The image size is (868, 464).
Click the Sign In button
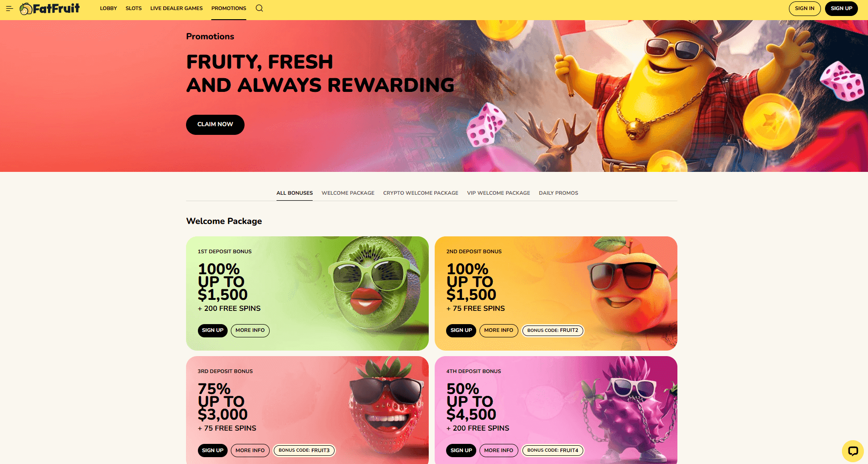[x=804, y=8]
